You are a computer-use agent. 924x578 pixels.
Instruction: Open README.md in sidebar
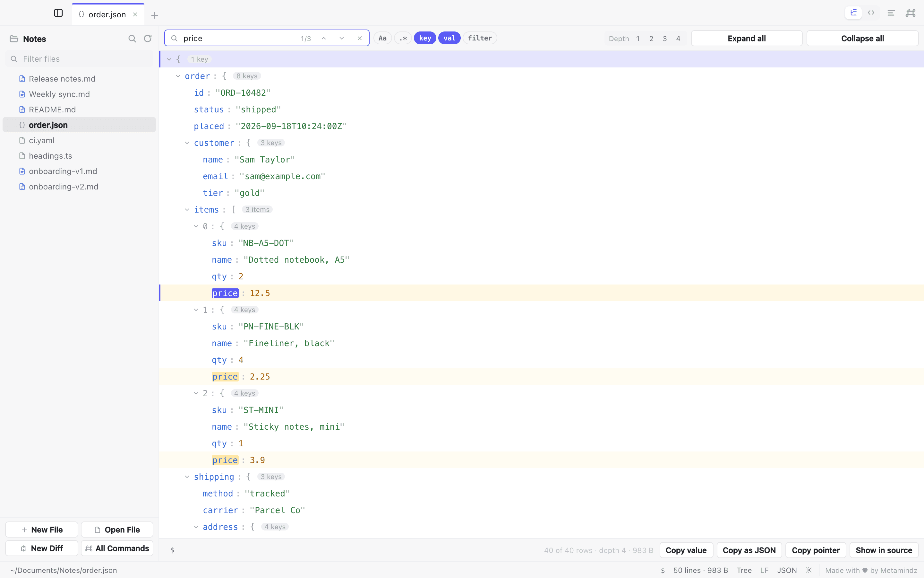(79, 109)
